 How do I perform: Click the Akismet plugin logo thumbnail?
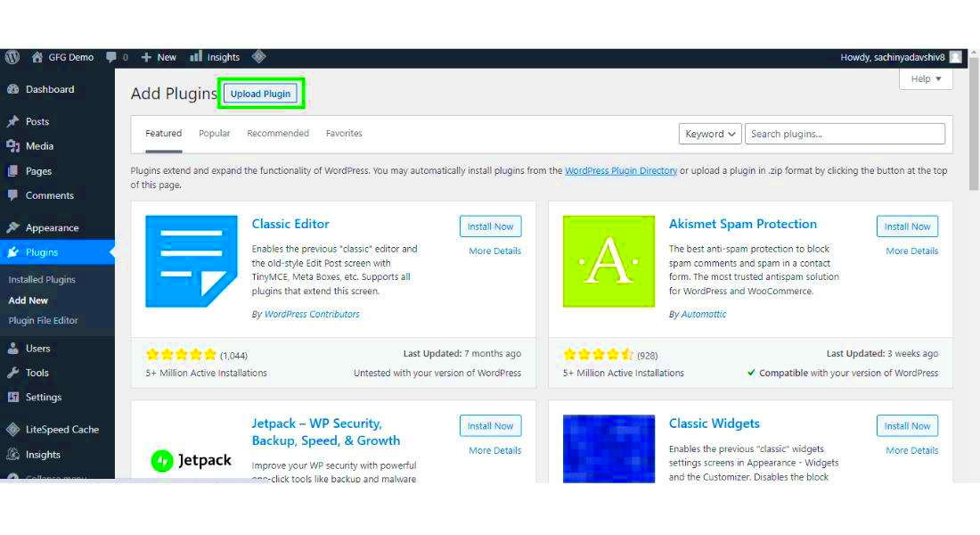click(x=608, y=261)
